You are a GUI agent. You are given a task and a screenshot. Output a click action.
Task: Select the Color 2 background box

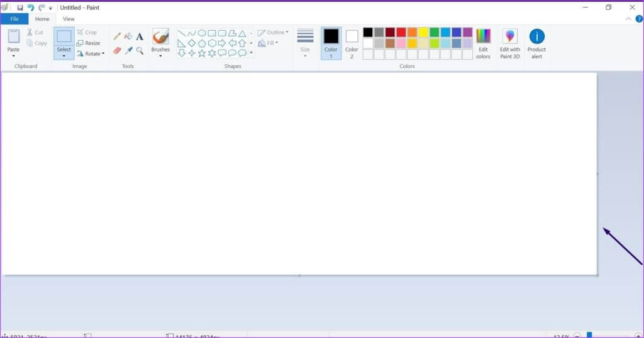tap(352, 43)
